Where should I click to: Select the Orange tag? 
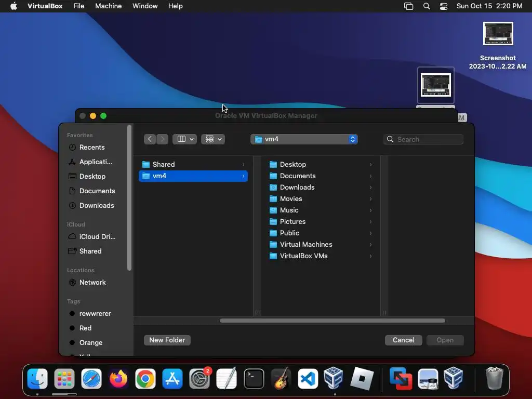(86, 343)
